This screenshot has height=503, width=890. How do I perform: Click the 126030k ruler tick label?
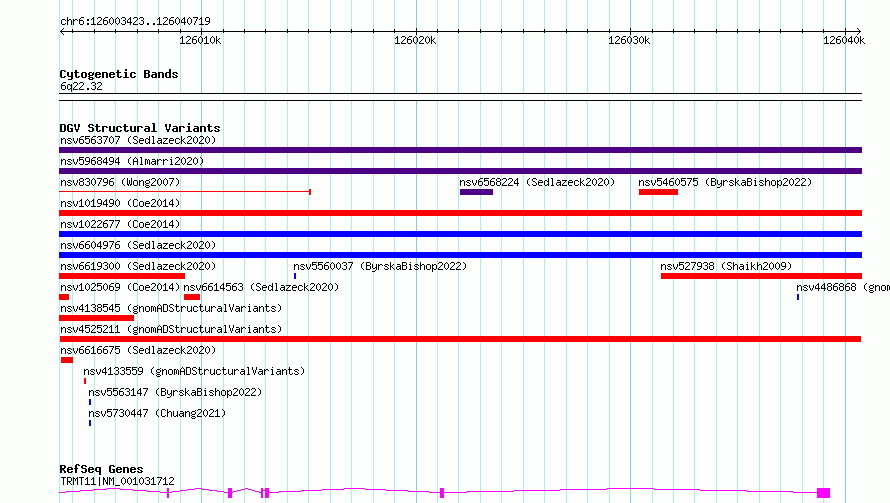629,40
